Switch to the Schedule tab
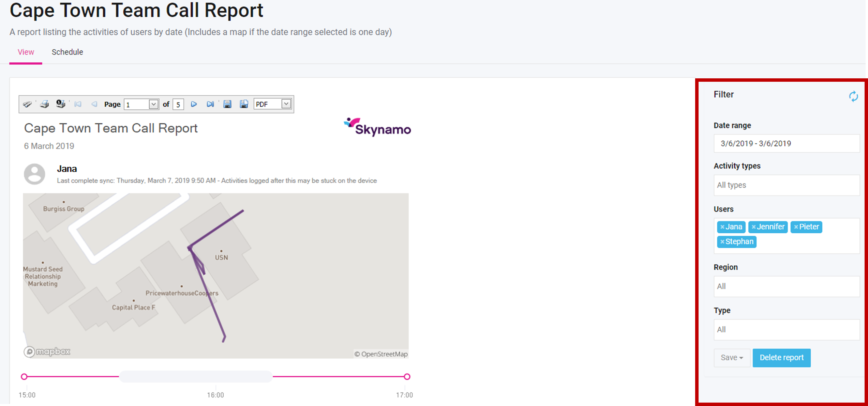Screen dimensions: 868x406 (67, 52)
